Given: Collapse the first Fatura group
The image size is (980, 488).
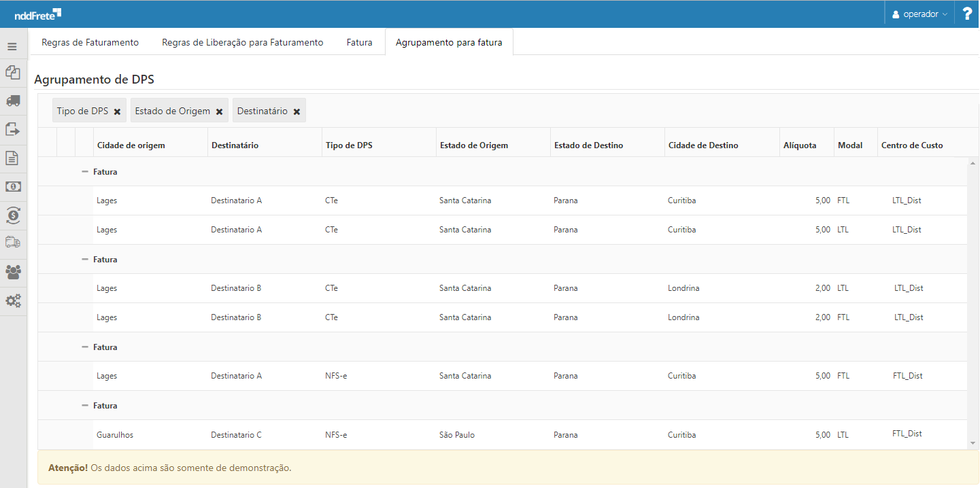Looking at the screenshot, I should pyautogui.click(x=85, y=172).
